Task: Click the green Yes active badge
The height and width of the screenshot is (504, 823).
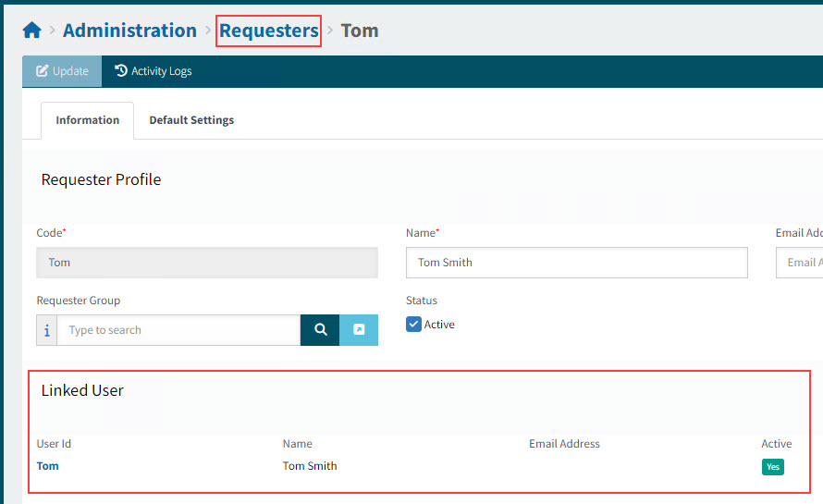Action: click(x=772, y=467)
